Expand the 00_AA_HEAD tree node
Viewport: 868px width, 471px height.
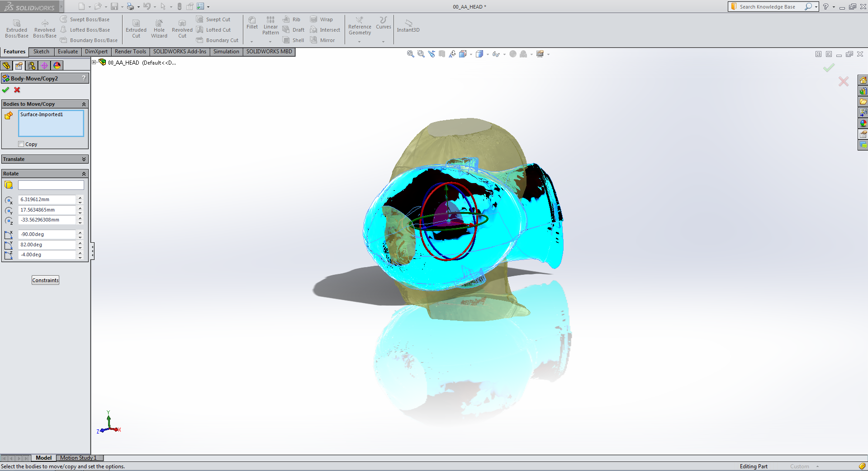[94, 62]
